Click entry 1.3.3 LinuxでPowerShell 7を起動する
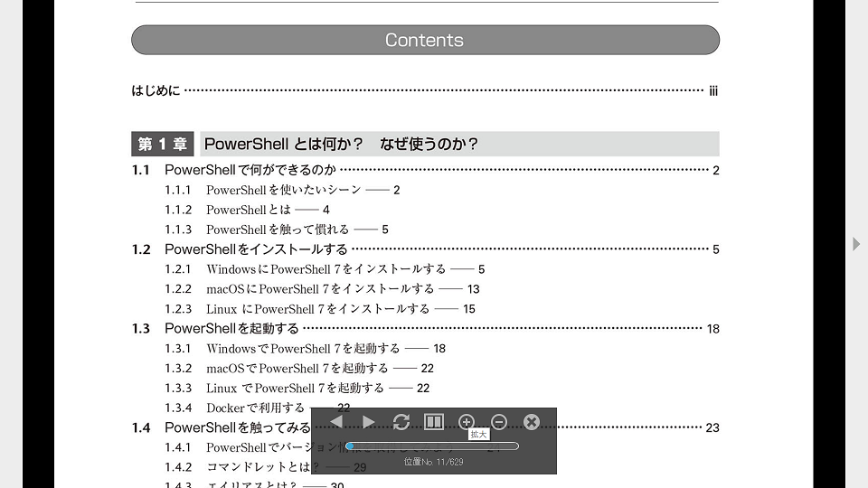This screenshot has height=488, width=868. tap(297, 388)
